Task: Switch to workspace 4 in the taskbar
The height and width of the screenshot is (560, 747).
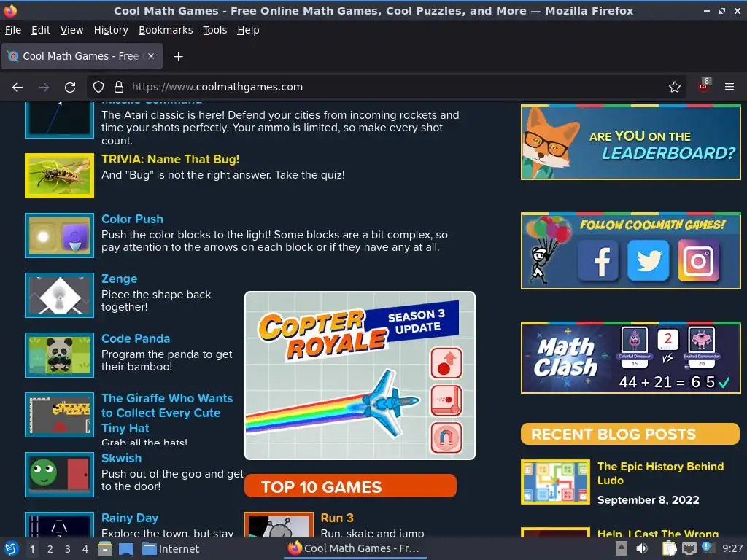Action: coord(85,549)
